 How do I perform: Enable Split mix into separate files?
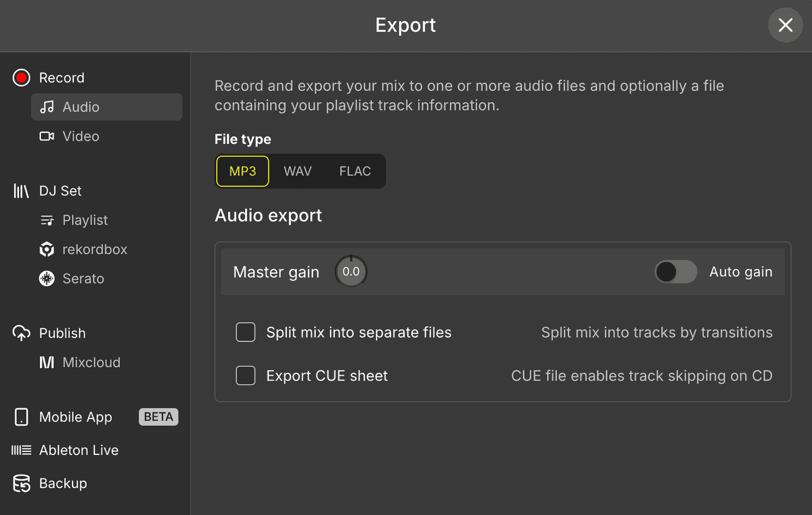[x=246, y=332]
